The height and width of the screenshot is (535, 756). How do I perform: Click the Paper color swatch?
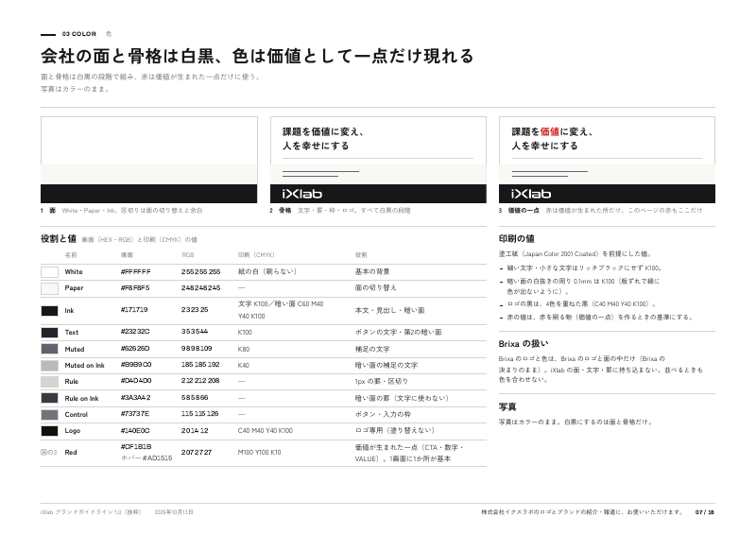click(49, 288)
